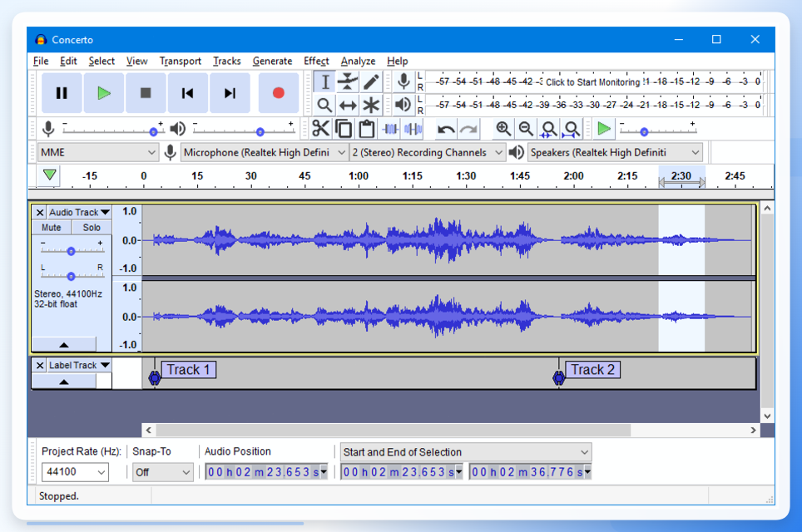The width and height of the screenshot is (802, 532).
Task: Select the Draw pencil tool
Action: pyautogui.click(x=371, y=81)
